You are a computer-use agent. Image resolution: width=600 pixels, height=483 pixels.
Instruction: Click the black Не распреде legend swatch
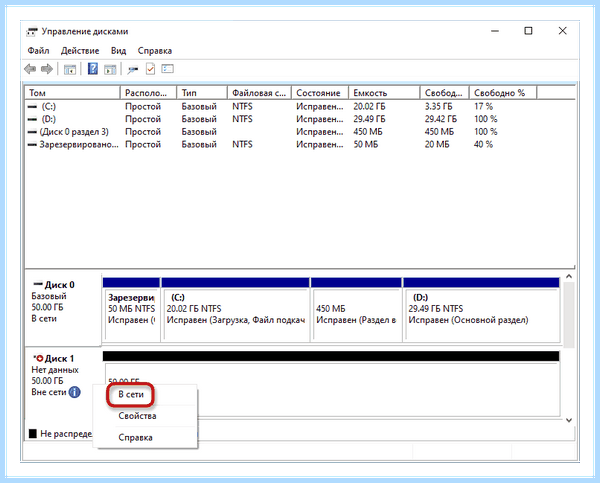point(33,434)
